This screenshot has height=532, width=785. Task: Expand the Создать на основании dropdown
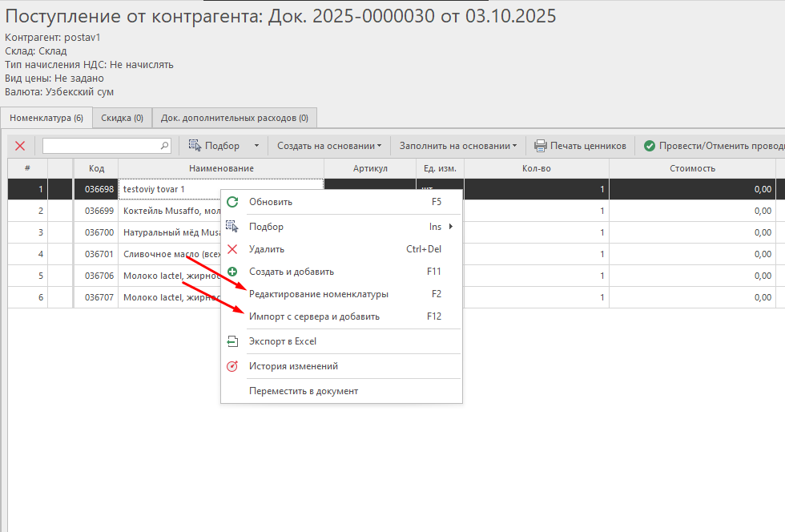click(330, 146)
